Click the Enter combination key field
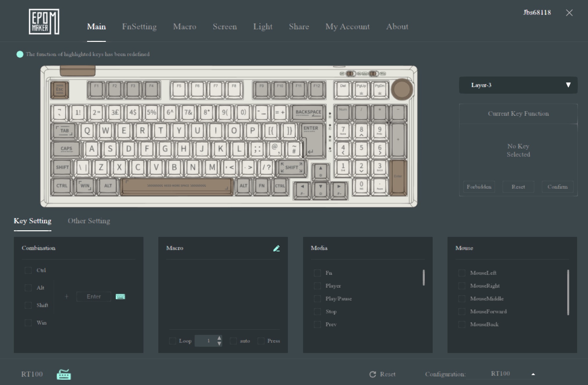The height and width of the screenshot is (385, 588). (x=94, y=297)
